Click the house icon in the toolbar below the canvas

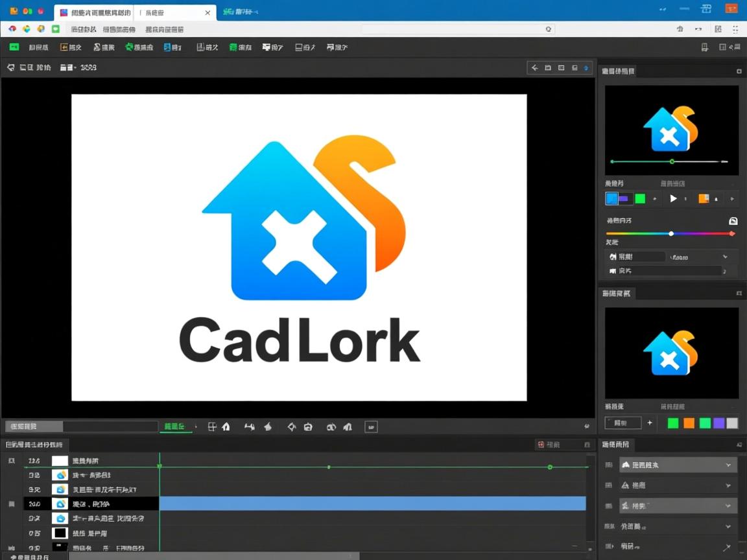tap(226, 426)
